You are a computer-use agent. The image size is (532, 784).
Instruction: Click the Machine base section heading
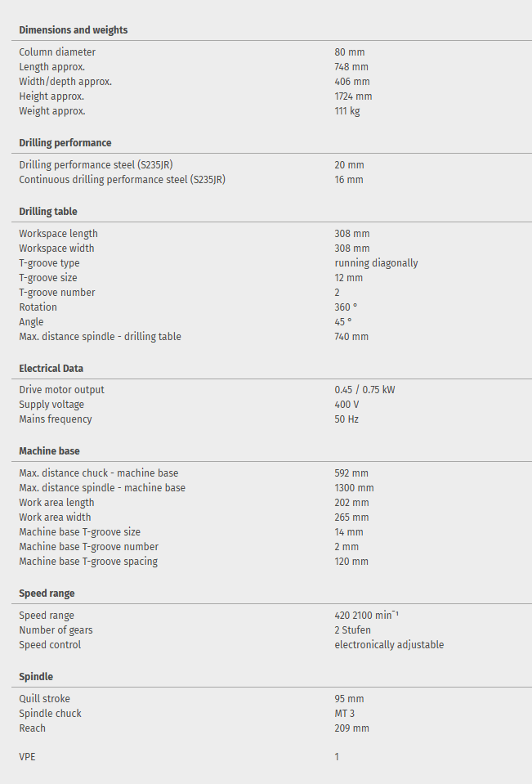(x=49, y=451)
